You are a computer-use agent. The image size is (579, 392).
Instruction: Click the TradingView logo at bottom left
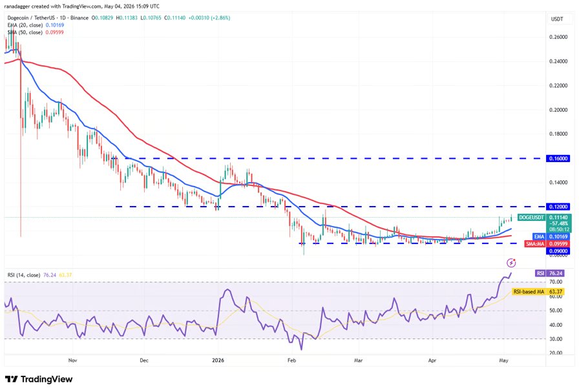(39, 379)
